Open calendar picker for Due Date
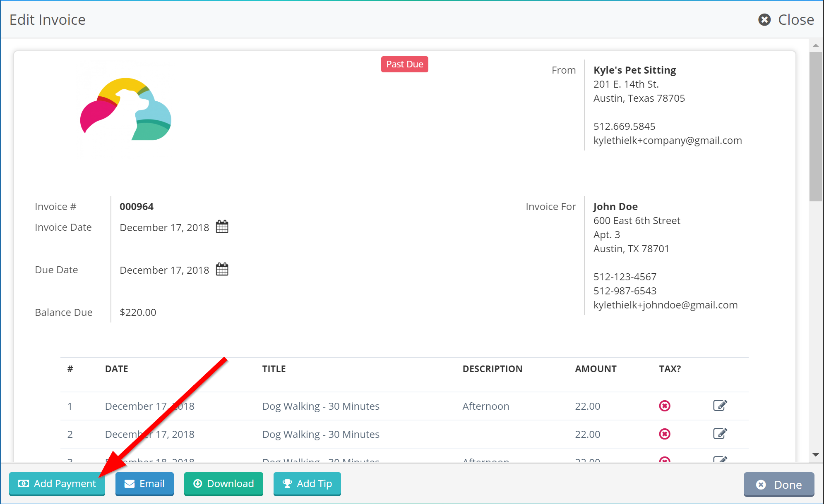 coord(222,269)
